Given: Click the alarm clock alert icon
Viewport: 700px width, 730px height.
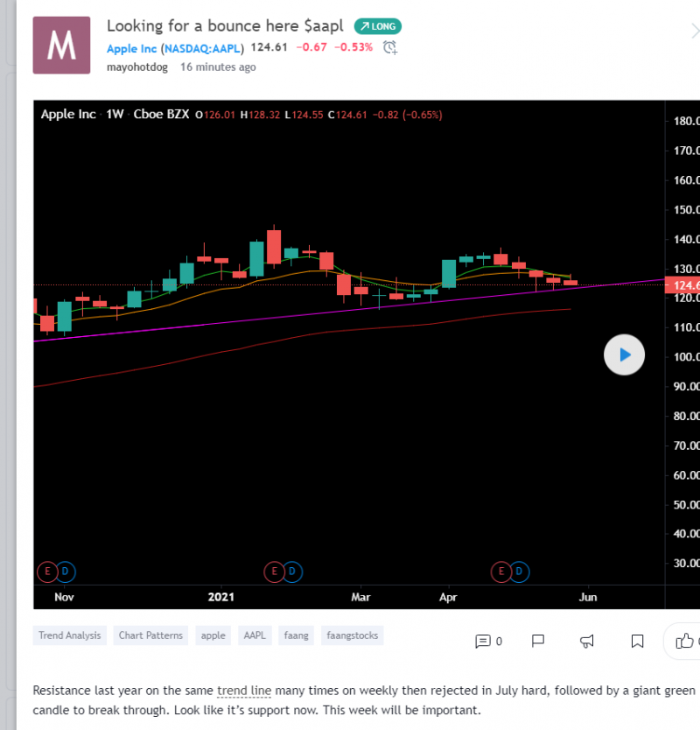Looking at the screenshot, I should coord(390,47).
